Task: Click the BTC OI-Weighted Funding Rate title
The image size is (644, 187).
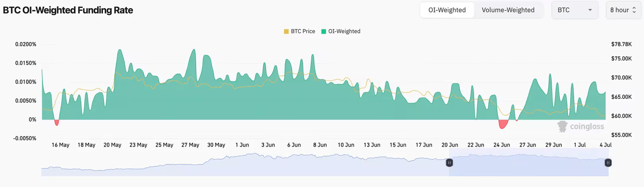Action: (x=68, y=10)
